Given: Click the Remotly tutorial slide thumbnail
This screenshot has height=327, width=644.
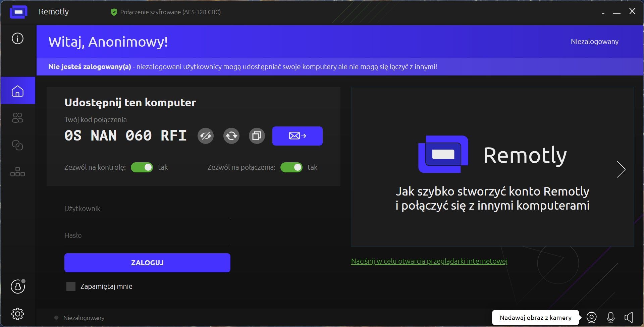Looking at the screenshot, I should (x=492, y=167).
